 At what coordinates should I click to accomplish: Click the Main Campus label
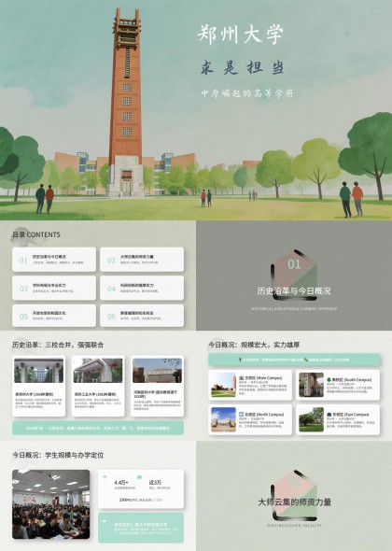pyautogui.click(x=263, y=378)
